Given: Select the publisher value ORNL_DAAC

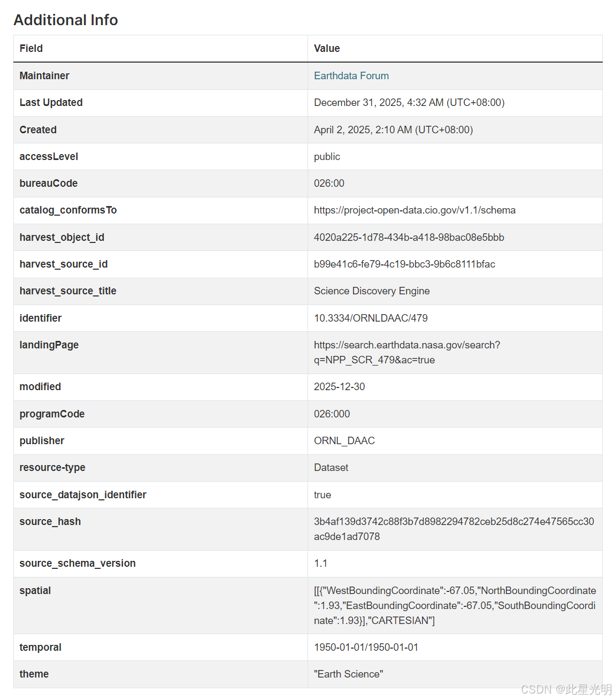Looking at the screenshot, I should 344,441.
